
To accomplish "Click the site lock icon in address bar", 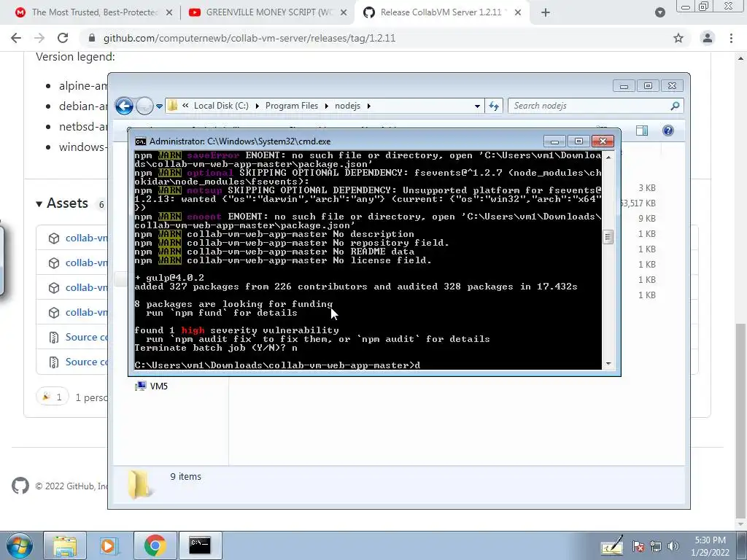I will [93, 38].
